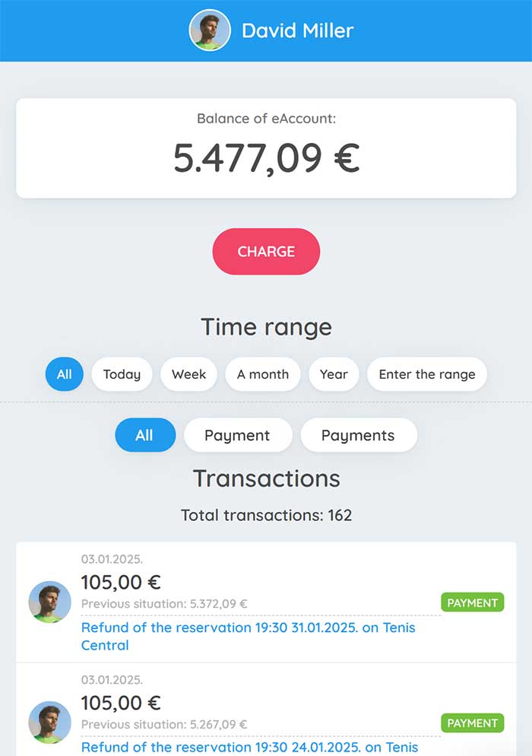Filter transactions by Payment
The width and height of the screenshot is (532, 756).
[x=238, y=435]
